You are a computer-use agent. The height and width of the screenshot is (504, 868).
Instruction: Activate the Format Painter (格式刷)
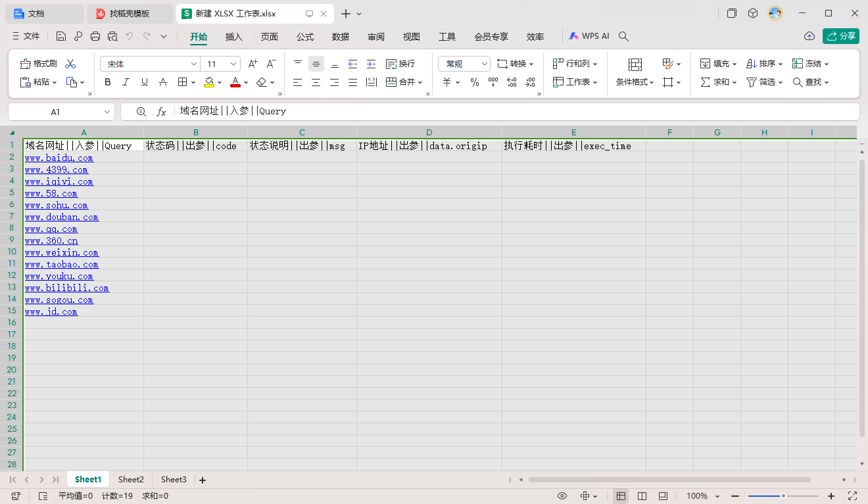[39, 64]
